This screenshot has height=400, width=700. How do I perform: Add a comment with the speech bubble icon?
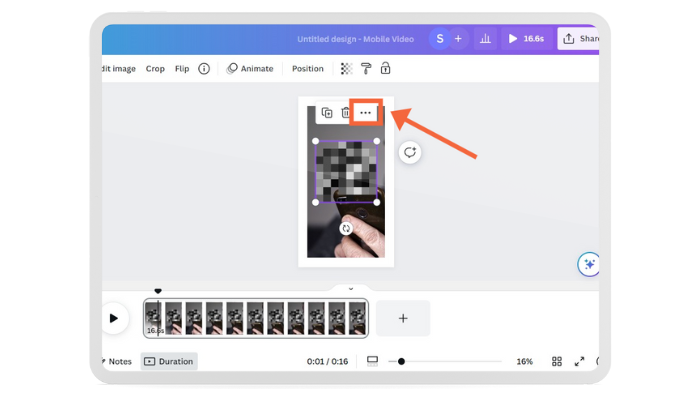pos(410,152)
